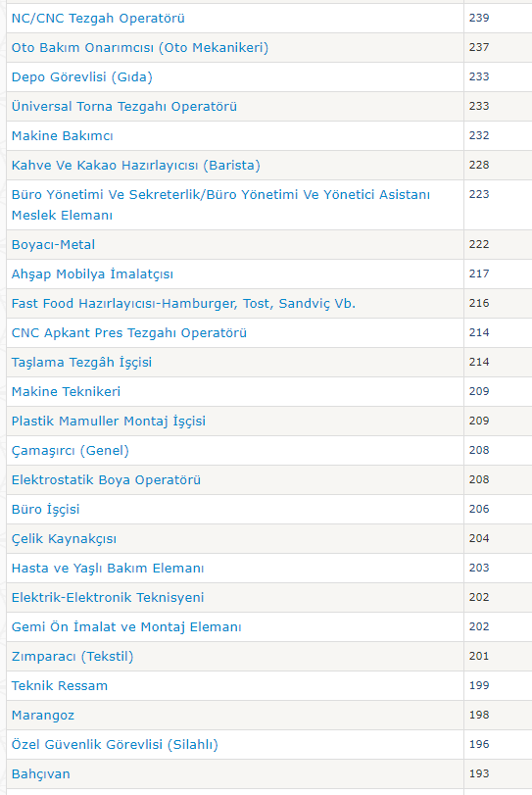532x795 pixels.
Task: Select Taşlama Tezgâh İşçisi link
Action: (81, 363)
